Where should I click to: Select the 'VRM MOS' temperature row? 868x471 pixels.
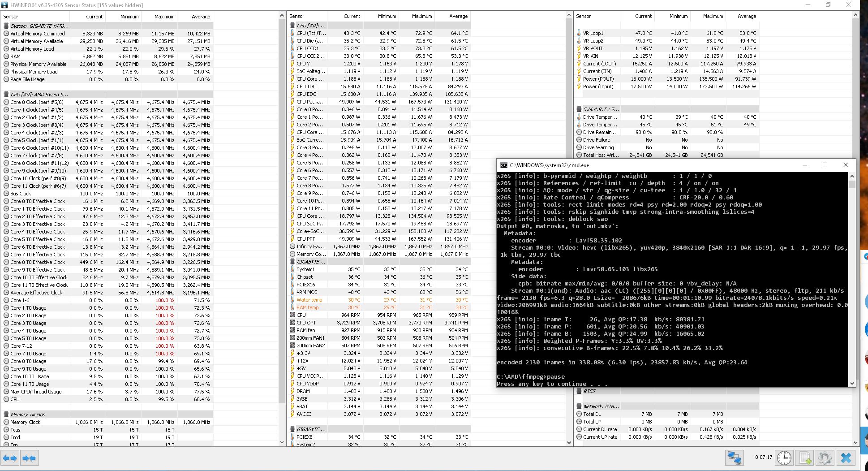tap(380, 292)
